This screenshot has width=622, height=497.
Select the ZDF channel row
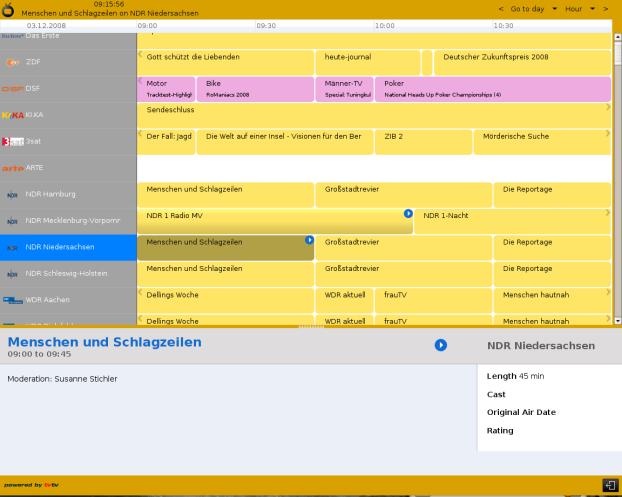tap(68, 62)
